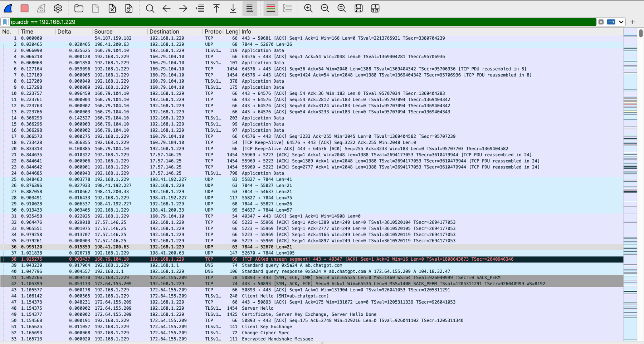Reset layout with the 1-2-3 panes icon
Viewport: 644px width, 344px height.
pyautogui.click(x=375, y=8)
